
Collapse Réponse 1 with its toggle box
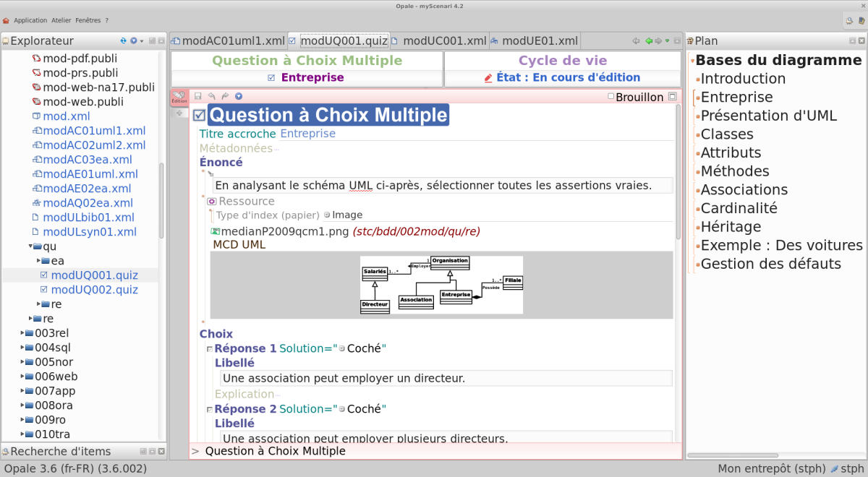[210, 349]
